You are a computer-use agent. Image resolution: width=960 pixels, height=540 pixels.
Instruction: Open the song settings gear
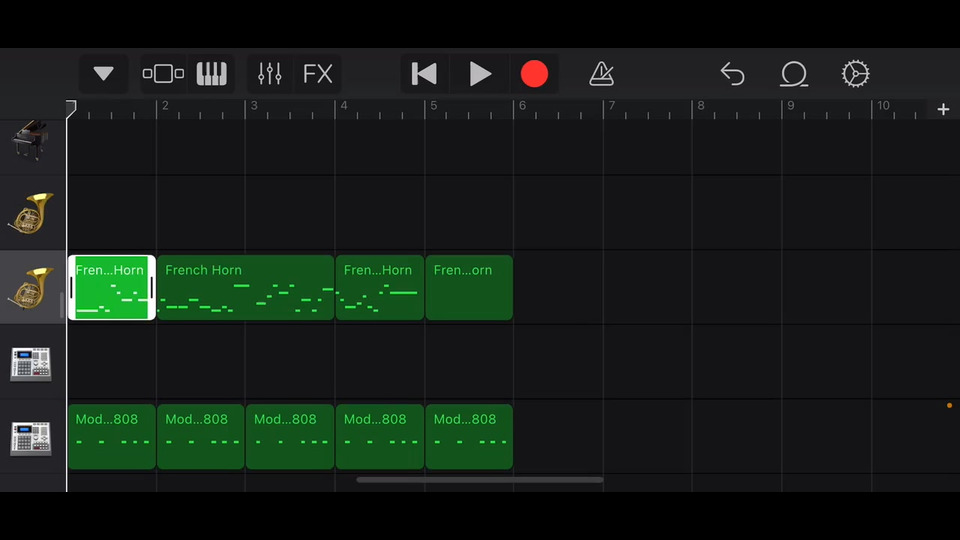855,74
